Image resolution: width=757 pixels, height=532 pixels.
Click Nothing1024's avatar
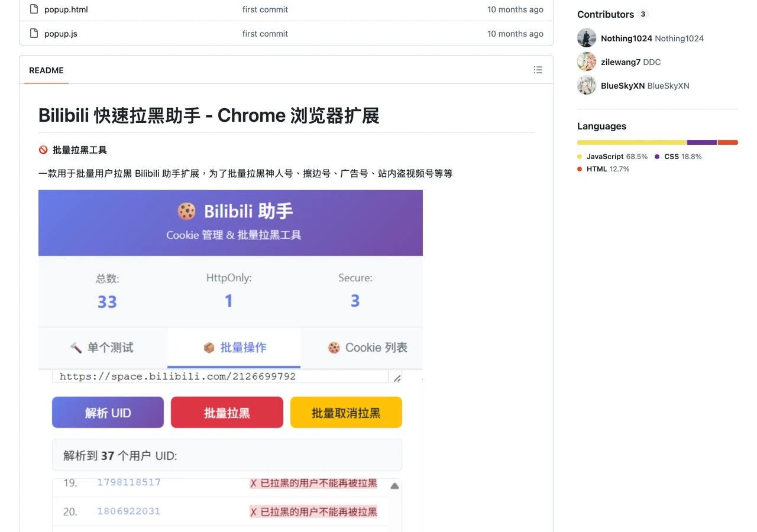pos(587,38)
